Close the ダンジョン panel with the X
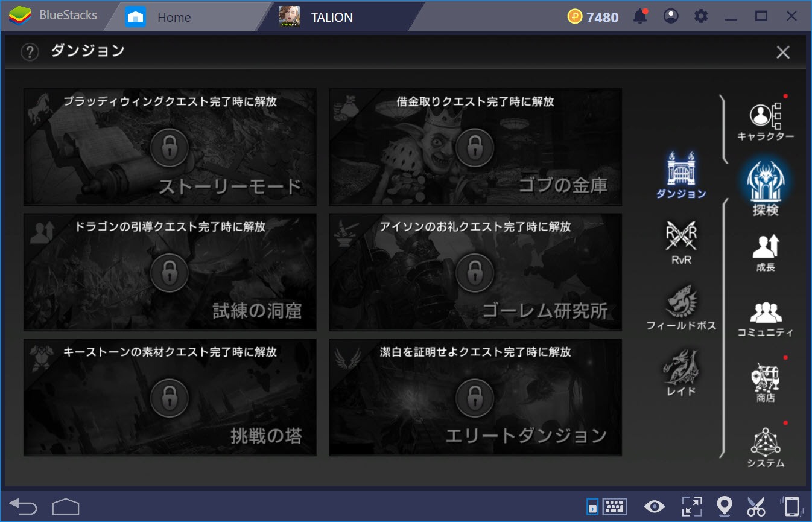 pyautogui.click(x=783, y=53)
